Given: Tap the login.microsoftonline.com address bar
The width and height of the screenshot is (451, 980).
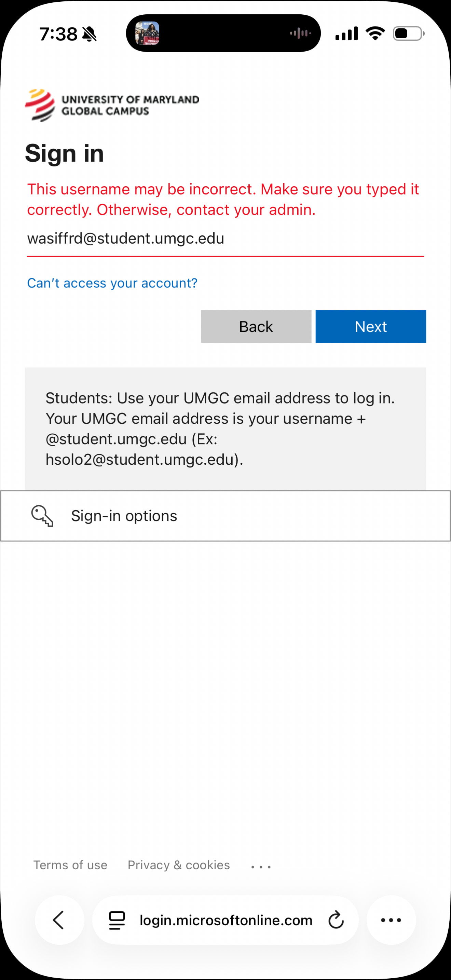Looking at the screenshot, I should point(226,920).
